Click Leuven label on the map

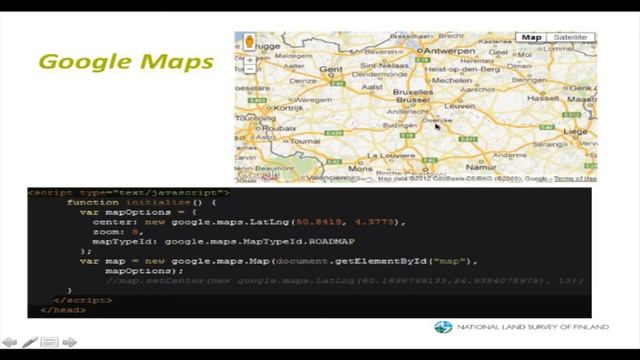click(x=460, y=106)
